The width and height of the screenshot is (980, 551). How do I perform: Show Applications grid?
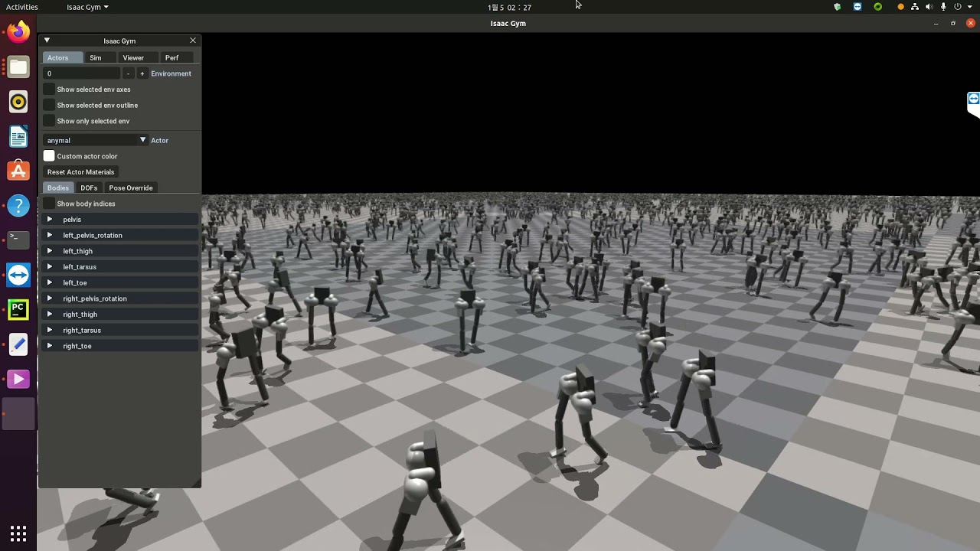(x=18, y=533)
